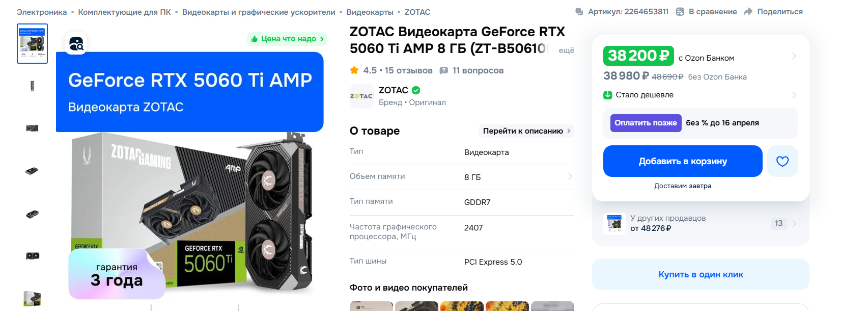The height and width of the screenshot is (311, 868).
Task: Open the 4.5 star rating reviews
Action: (391, 70)
